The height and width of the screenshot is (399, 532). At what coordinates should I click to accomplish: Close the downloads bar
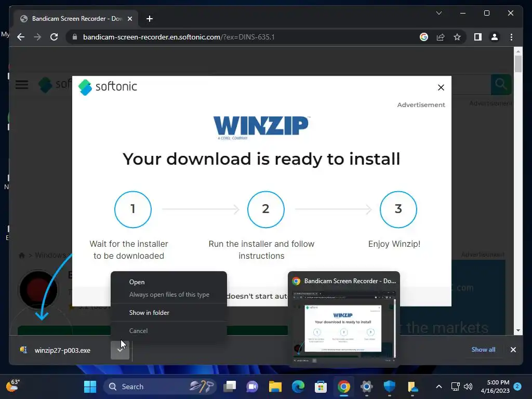pyautogui.click(x=513, y=350)
